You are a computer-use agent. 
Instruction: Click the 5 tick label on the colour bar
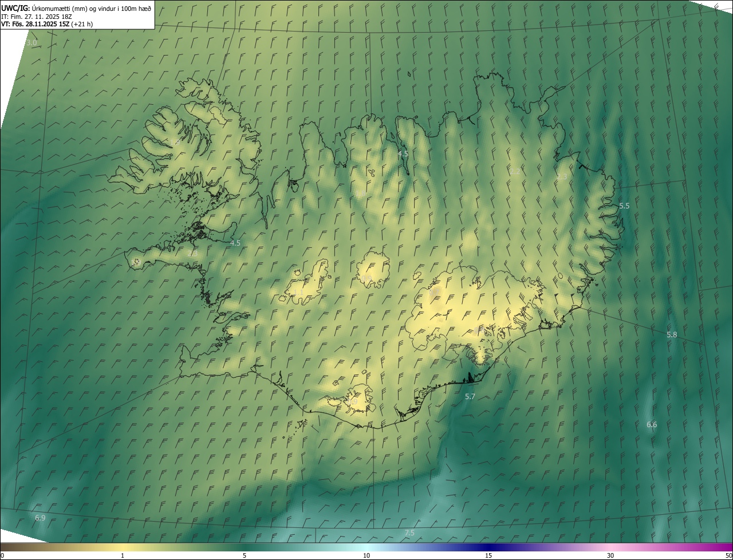pos(245,555)
